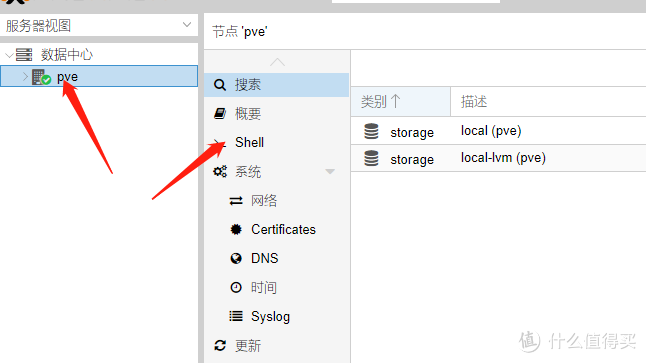The height and width of the screenshot is (363, 646).
Task: Select 数据中心 in the tree
Action: point(67,54)
